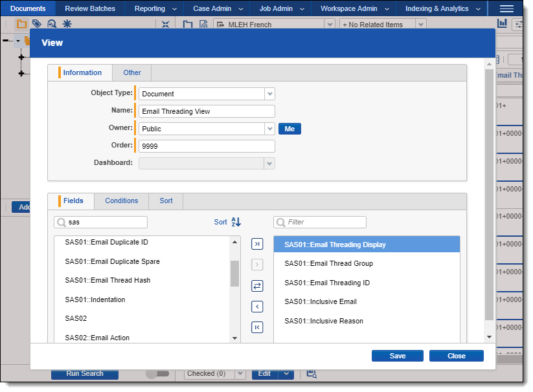Click the Close button
533x392 pixels.
click(x=456, y=356)
